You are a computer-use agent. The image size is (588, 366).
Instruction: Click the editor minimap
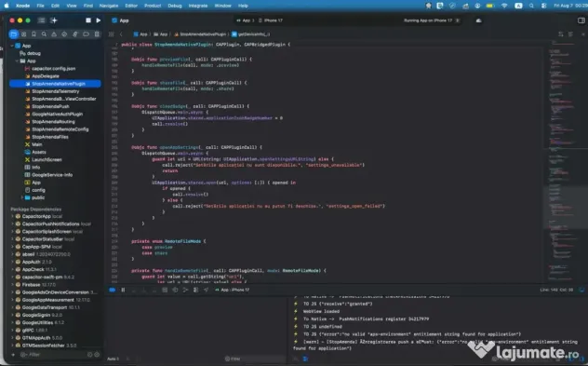565,161
